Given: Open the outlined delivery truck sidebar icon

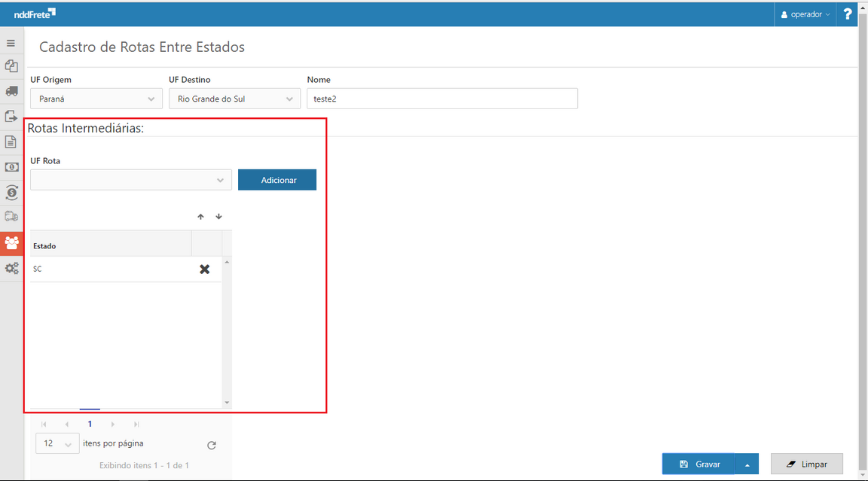Looking at the screenshot, I should click(x=11, y=217).
